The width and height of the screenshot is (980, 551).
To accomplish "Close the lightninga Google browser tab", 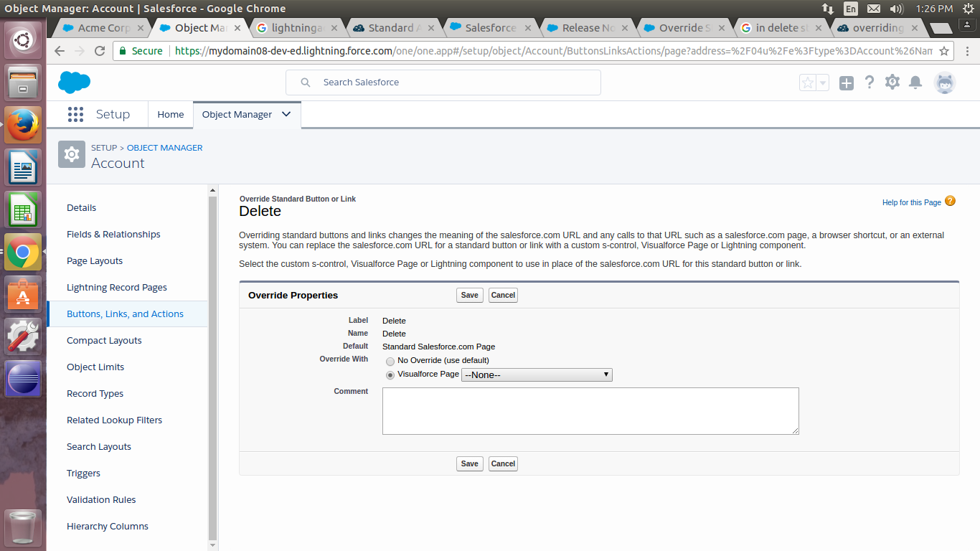I will point(334,29).
